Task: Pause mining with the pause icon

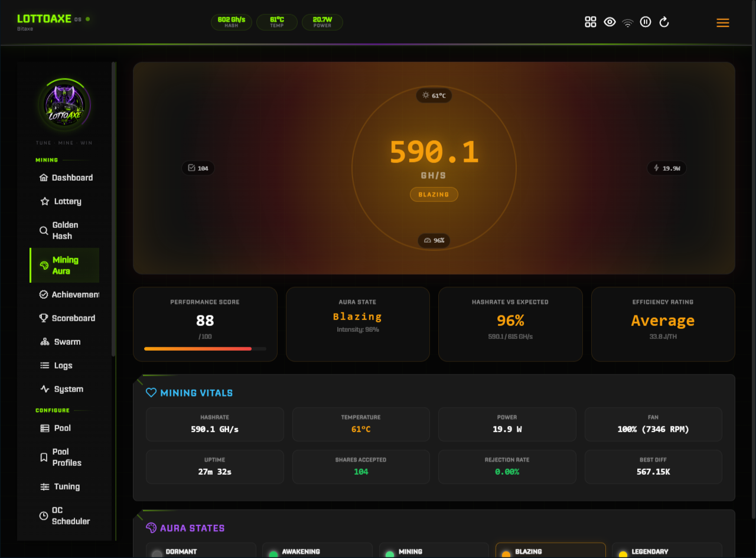Action: point(646,22)
